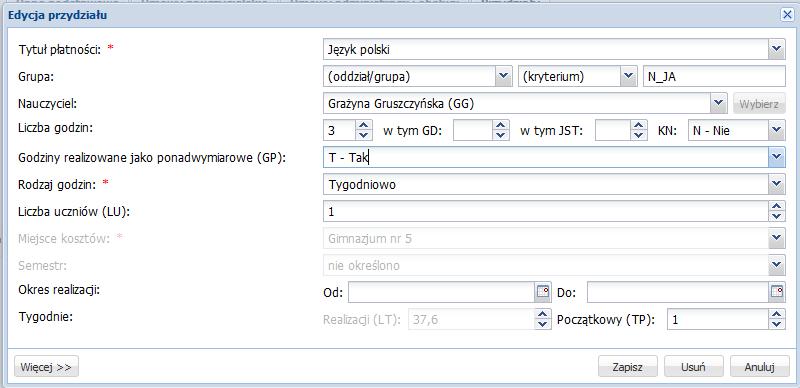Image resolution: width=800 pixels, height=388 pixels.
Task: Increase Liczba uczniów (LU) value
Action: coord(777,207)
